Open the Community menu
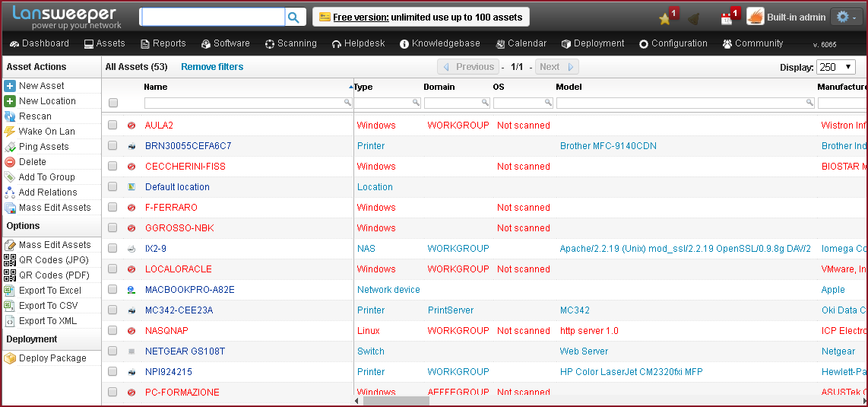 pos(752,43)
